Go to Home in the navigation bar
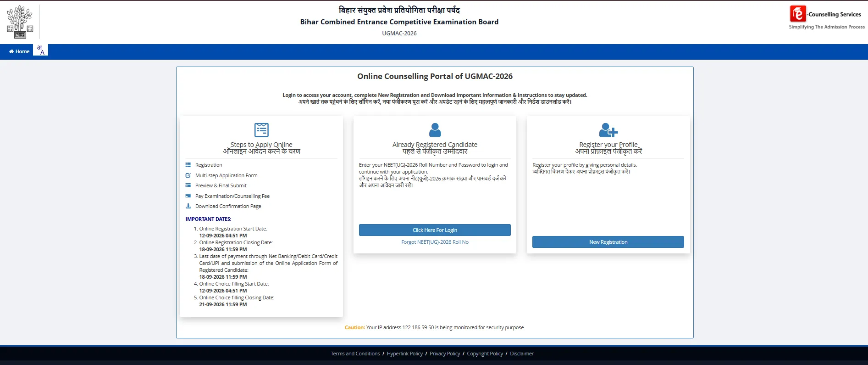Screen dimensions: 868x365 [19, 51]
